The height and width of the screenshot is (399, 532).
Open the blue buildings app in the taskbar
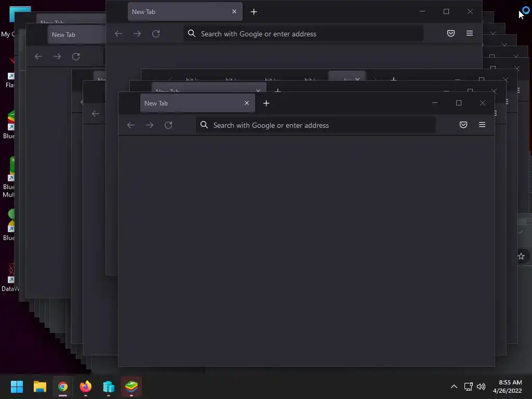pyautogui.click(x=109, y=387)
